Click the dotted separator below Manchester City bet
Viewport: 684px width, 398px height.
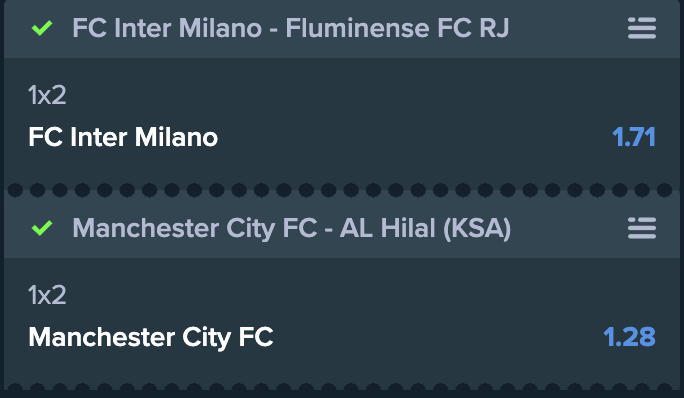[340, 390]
